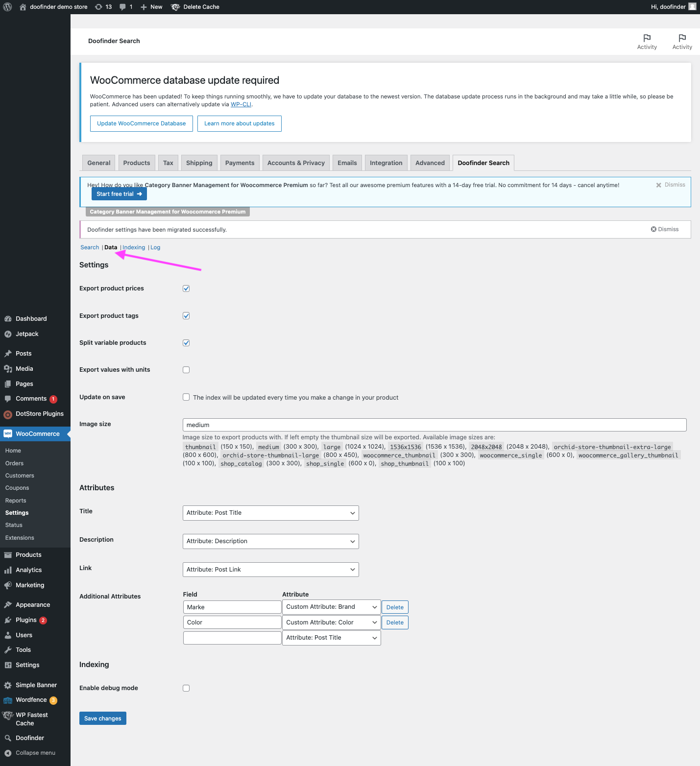The height and width of the screenshot is (766, 700).
Task: Dismiss the settings migrated notice
Action: coord(665,229)
